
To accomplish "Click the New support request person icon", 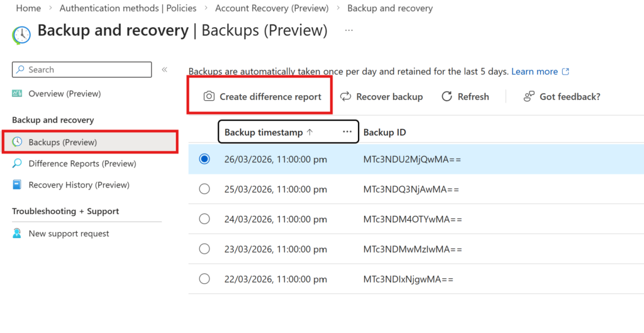I will coord(18,234).
